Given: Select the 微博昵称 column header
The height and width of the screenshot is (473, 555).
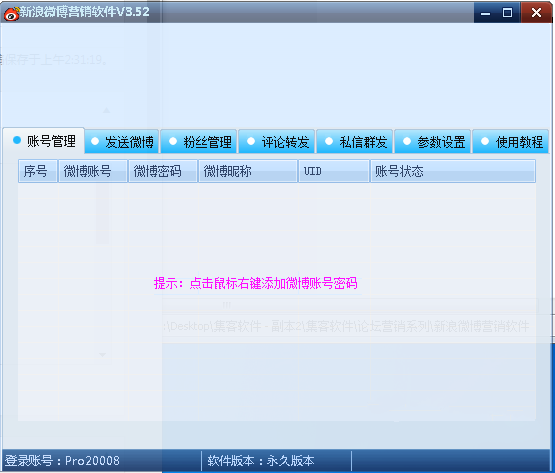Looking at the screenshot, I should [248, 171].
